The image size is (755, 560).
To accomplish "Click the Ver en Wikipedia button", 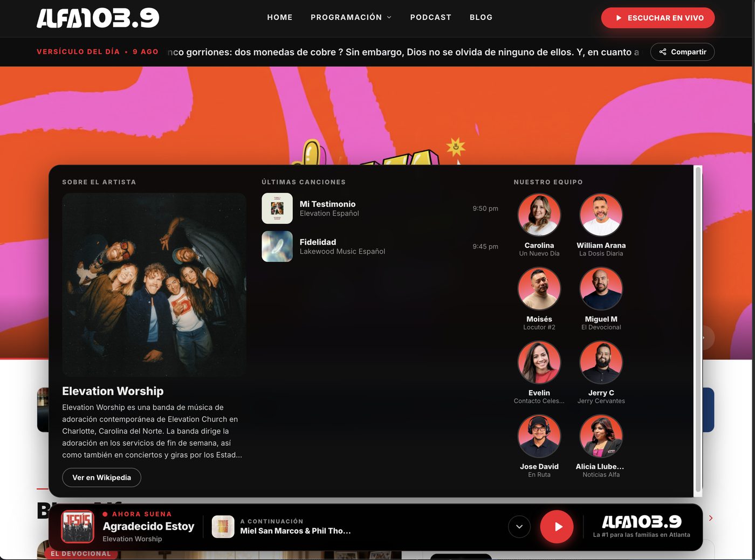I will tap(101, 478).
